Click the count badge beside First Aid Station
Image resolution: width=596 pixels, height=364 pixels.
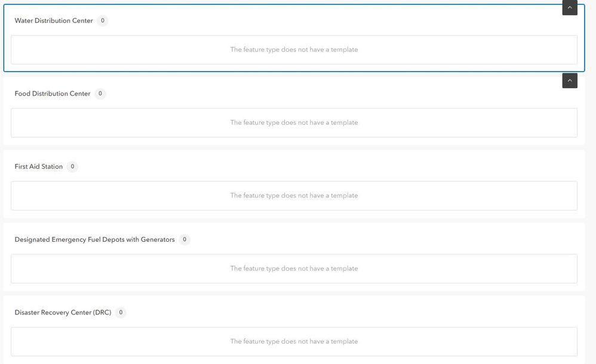[72, 166]
